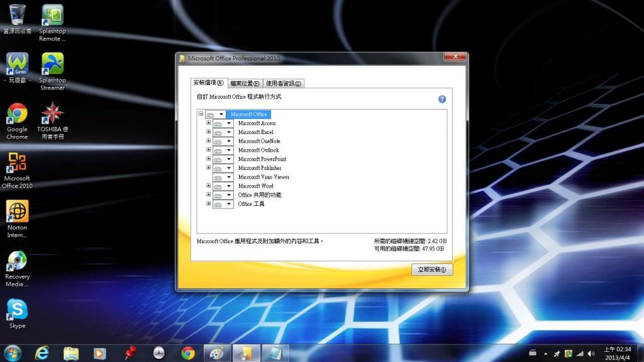Viewport: 644px width, 362px height.
Task: Open install options dropdown for Microsoft Publisher
Action: 223,168
